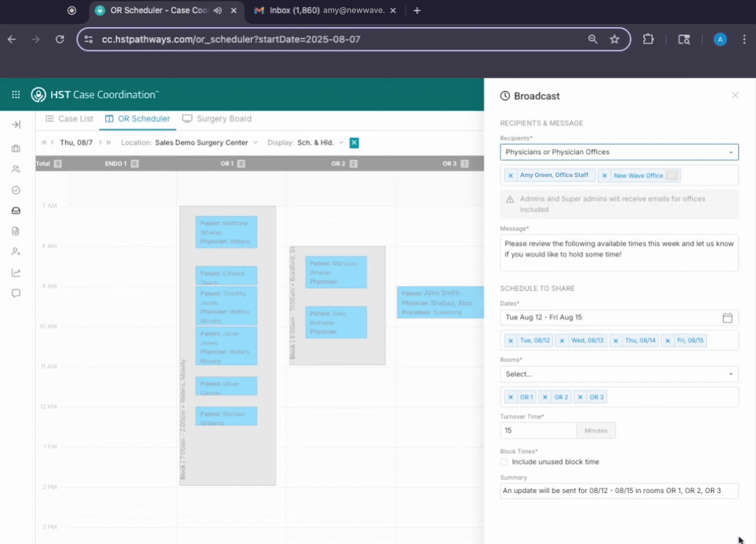
Task: Click the Message text area
Action: point(619,253)
